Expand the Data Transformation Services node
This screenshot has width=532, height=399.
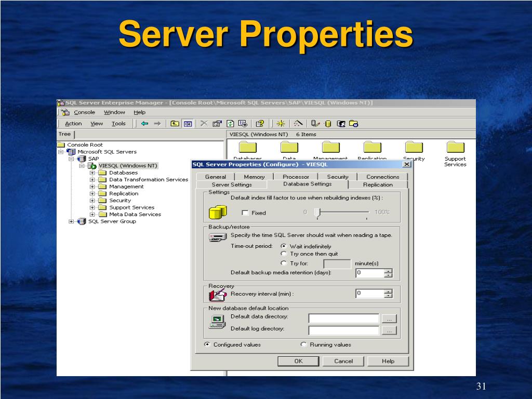point(92,180)
